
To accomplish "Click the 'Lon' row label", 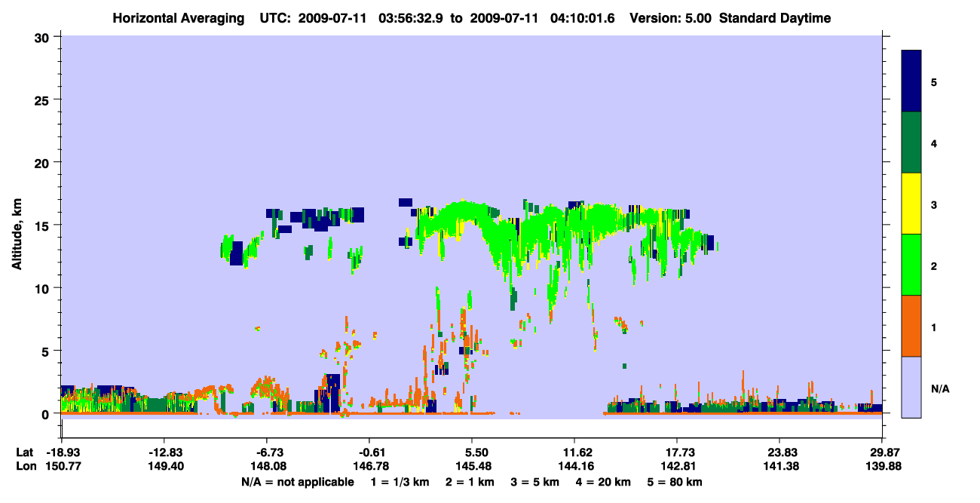I will click(x=25, y=467).
